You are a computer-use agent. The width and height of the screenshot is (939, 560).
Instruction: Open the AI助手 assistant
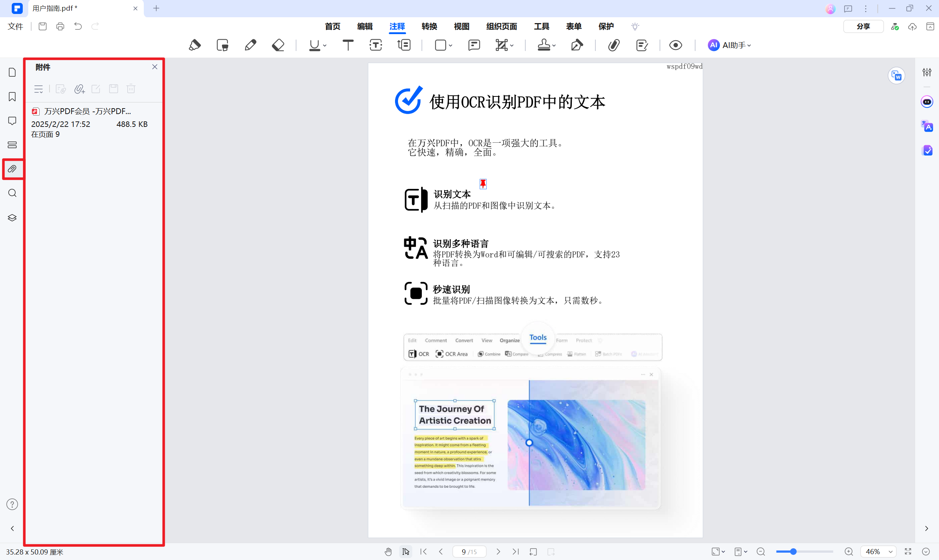729,45
